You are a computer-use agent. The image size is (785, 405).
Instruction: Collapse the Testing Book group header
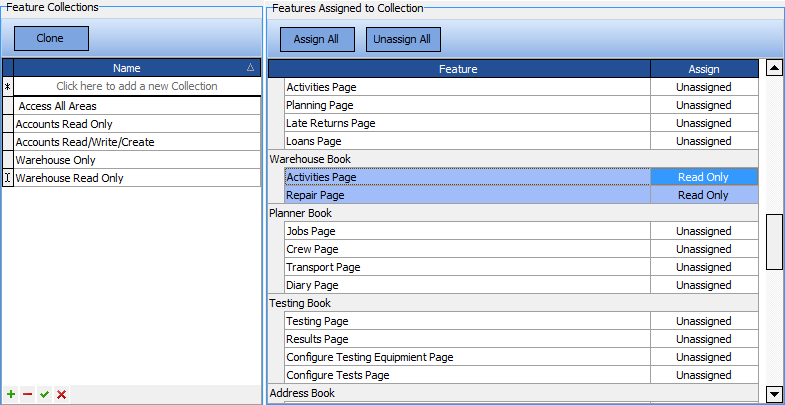pyautogui.click(x=302, y=303)
